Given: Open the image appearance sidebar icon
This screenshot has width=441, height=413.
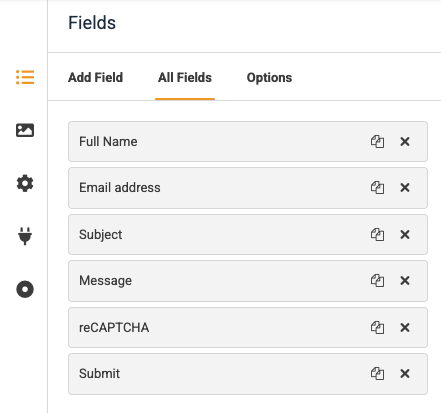Looking at the screenshot, I should [25, 130].
